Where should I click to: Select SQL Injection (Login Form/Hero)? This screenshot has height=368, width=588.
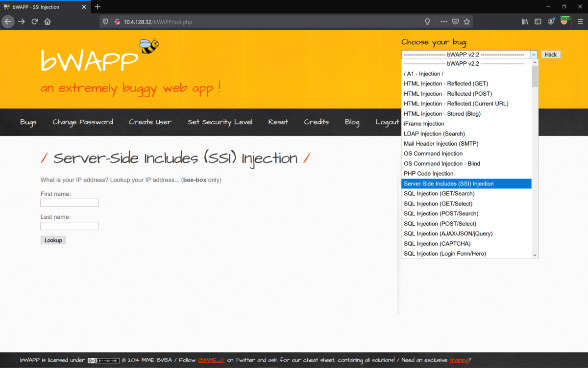(x=466, y=254)
